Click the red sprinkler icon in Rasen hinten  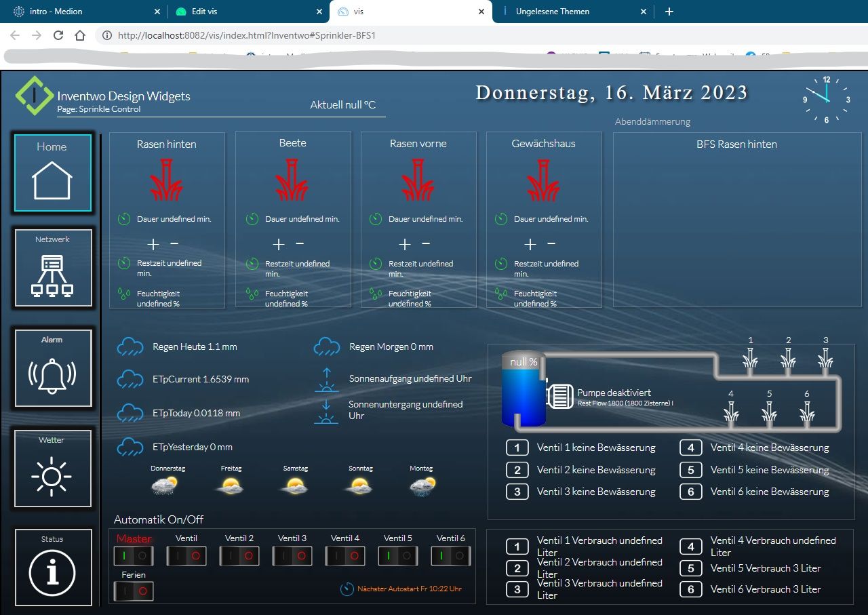pyautogui.click(x=166, y=180)
